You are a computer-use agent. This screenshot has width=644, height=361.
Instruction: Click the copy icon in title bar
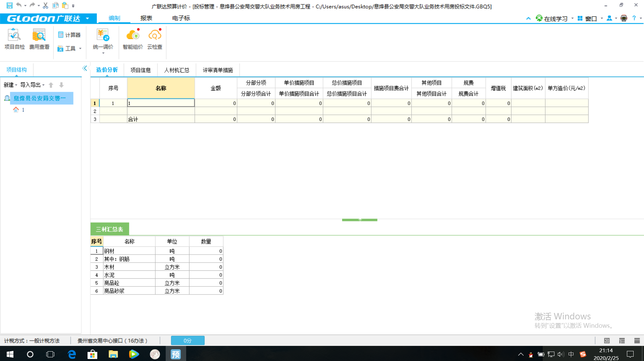pos(56,5)
